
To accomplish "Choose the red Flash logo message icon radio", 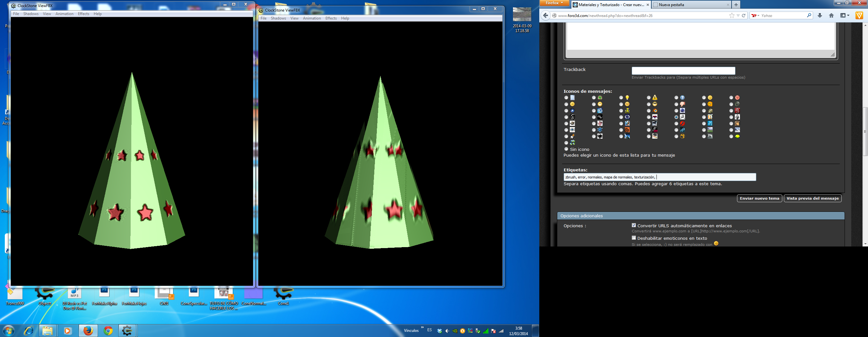I will [676, 124].
